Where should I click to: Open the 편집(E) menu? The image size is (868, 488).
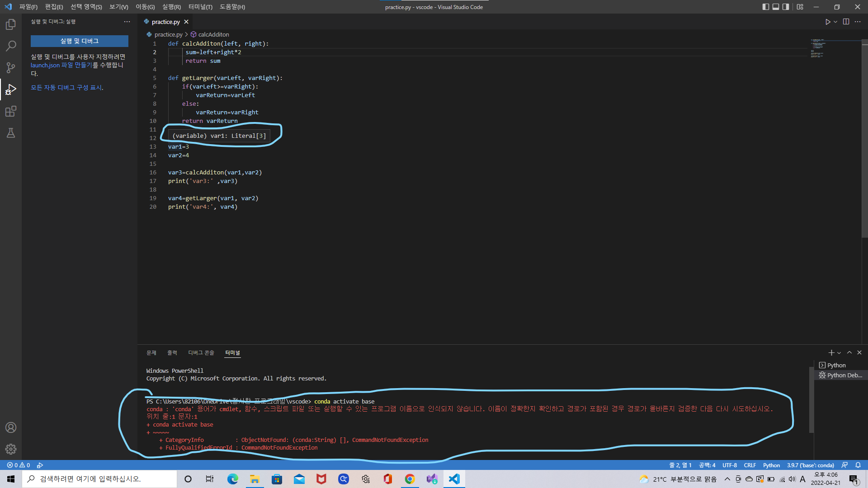pos(54,7)
